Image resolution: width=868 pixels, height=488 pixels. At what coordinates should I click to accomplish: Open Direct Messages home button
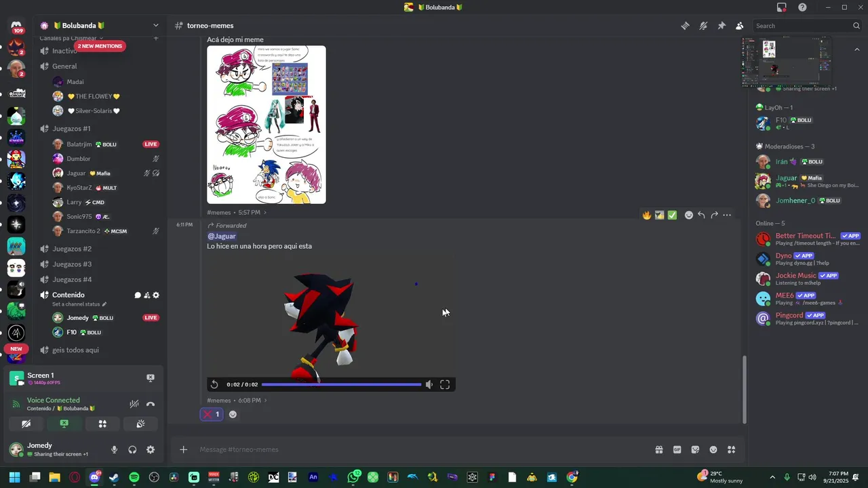click(16, 25)
